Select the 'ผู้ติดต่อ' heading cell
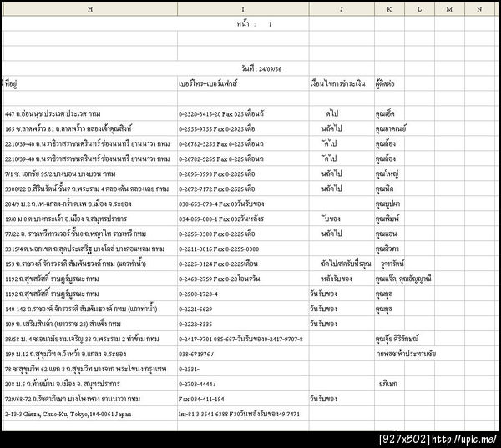Viewport: 501px width, 448px height. click(389, 83)
